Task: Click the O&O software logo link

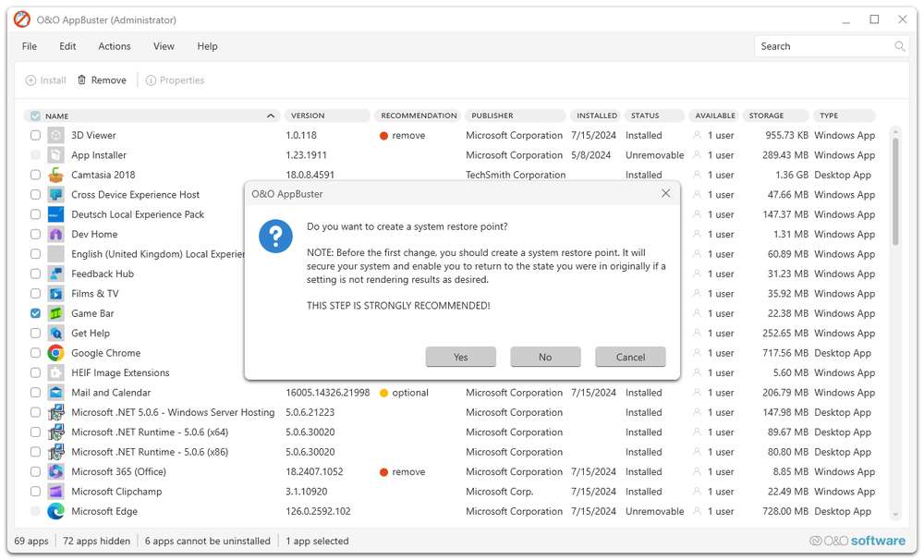Action: (857, 542)
